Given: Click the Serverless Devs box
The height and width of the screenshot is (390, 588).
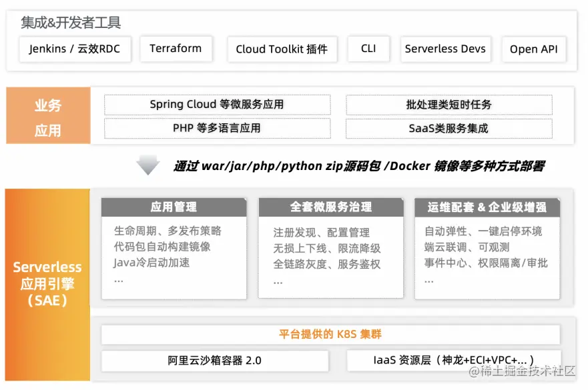Looking at the screenshot, I should tap(445, 49).
